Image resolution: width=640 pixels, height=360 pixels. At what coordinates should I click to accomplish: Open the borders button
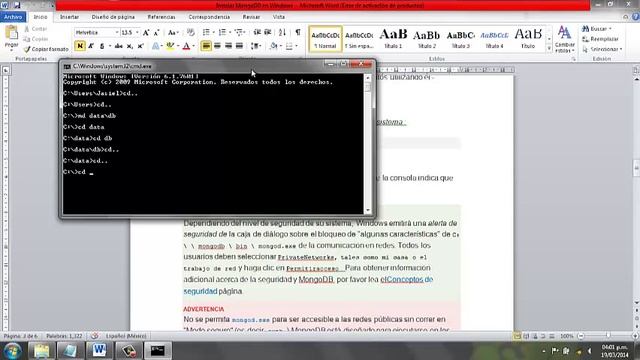[x=289, y=46]
